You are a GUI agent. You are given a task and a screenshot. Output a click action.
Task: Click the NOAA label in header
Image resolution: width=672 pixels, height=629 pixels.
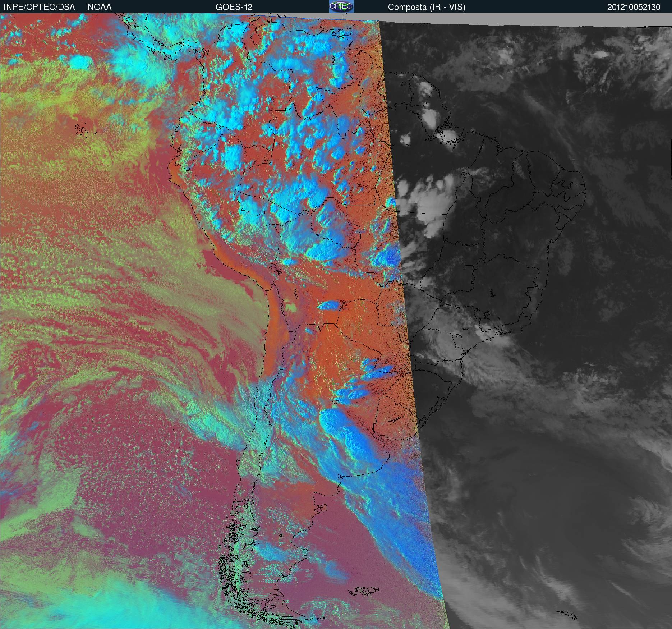tap(100, 7)
